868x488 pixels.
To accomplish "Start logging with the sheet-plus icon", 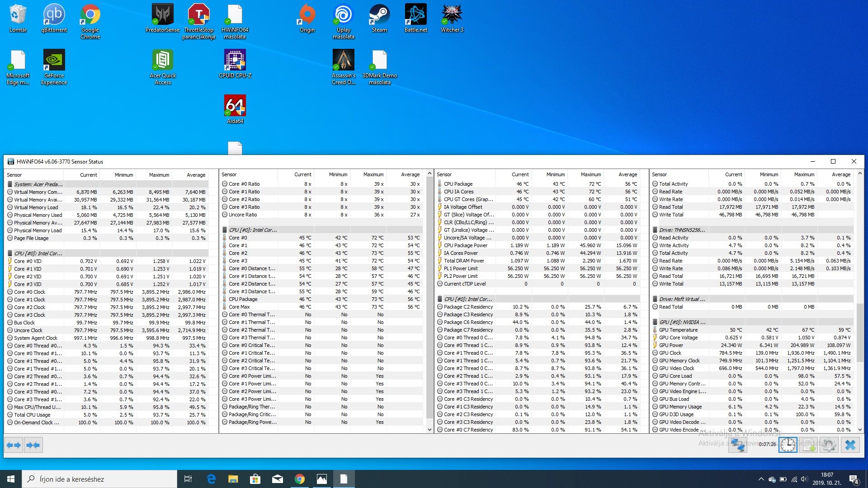I will (x=809, y=445).
